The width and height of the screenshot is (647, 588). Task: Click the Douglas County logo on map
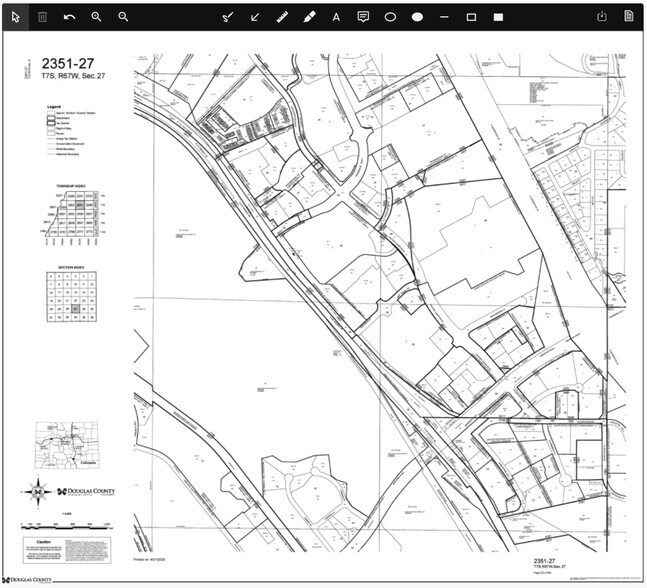pos(87,492)
